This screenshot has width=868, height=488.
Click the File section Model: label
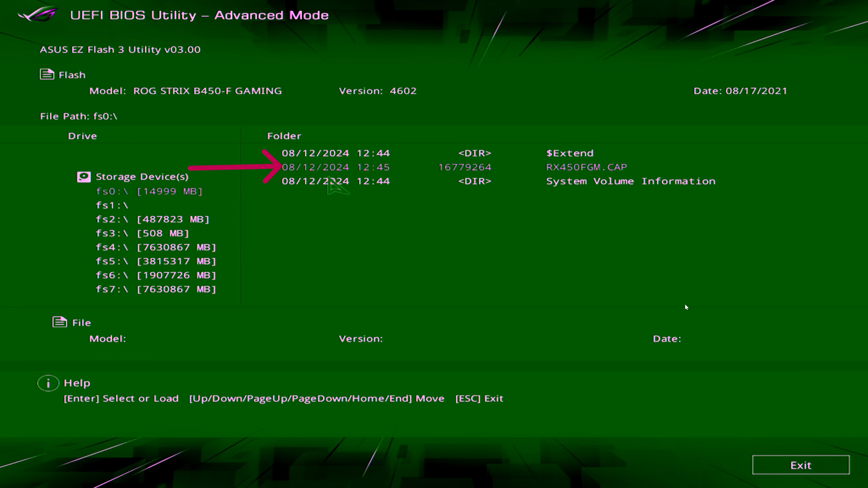pos(108,339)
